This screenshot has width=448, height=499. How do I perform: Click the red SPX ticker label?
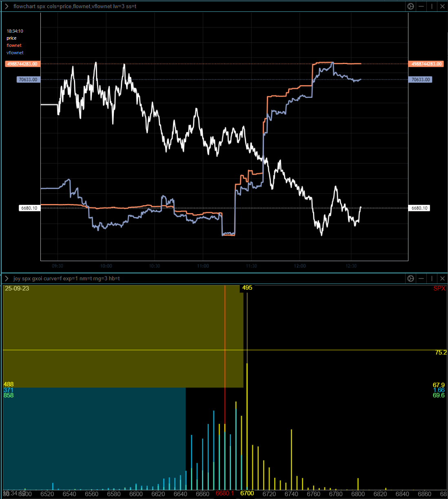[439, 288]
